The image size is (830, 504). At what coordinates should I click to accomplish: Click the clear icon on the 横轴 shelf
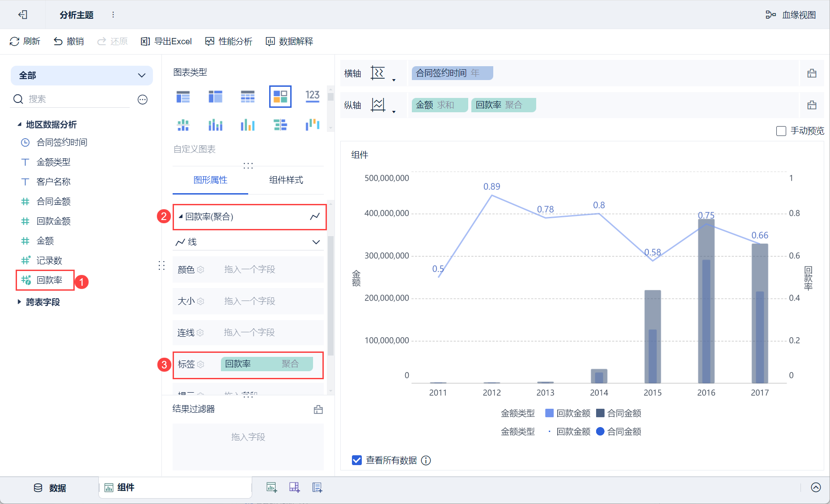(x=812, y=73)
